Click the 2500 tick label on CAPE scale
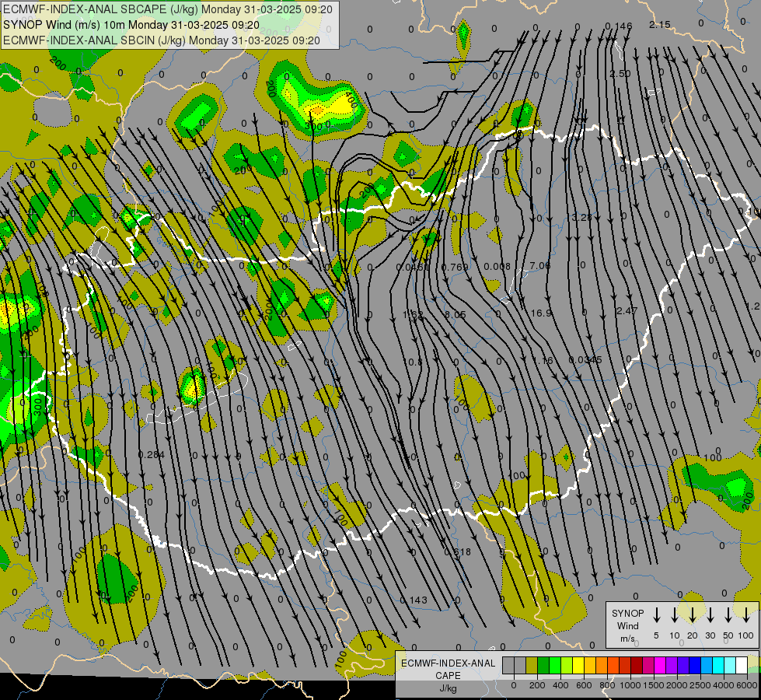This screenshot has height=700, width=761. point(700,686)
